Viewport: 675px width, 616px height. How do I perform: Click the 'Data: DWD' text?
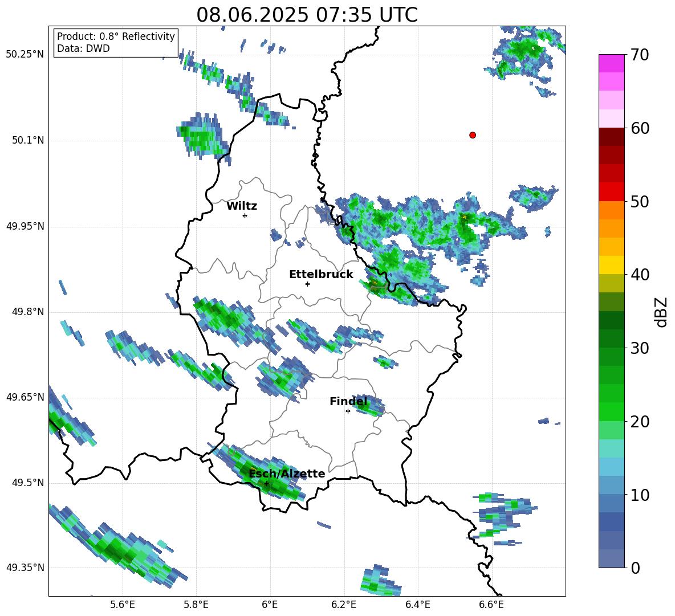point(83,48)
